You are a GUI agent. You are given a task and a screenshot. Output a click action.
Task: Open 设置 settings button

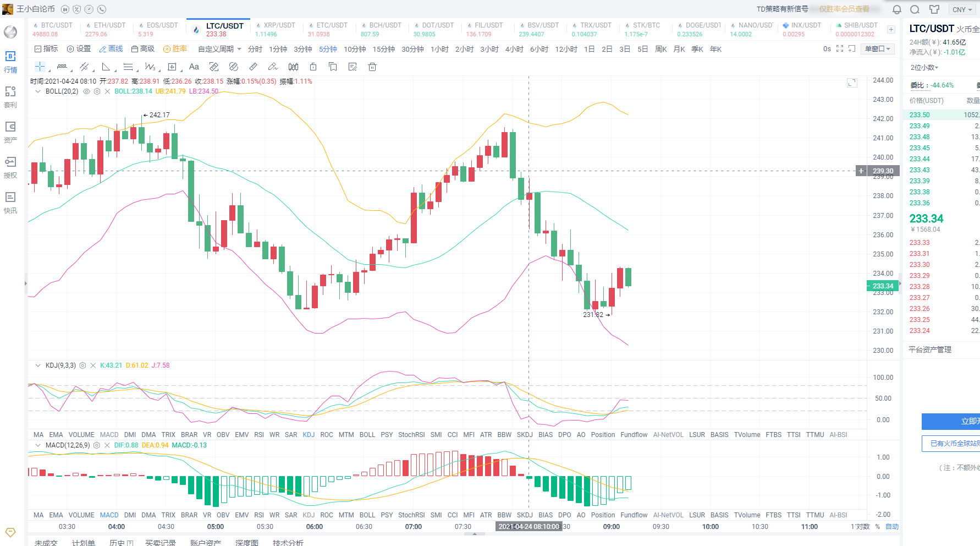79,49
